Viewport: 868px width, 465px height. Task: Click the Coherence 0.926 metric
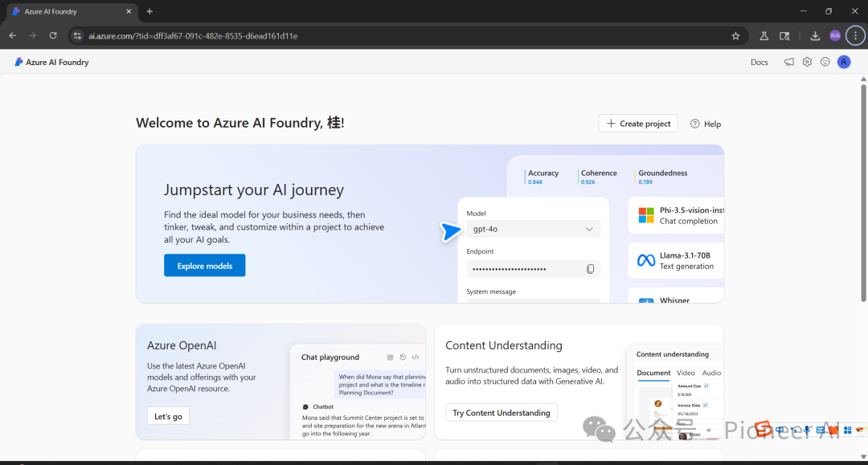click(x=598, y=177)
